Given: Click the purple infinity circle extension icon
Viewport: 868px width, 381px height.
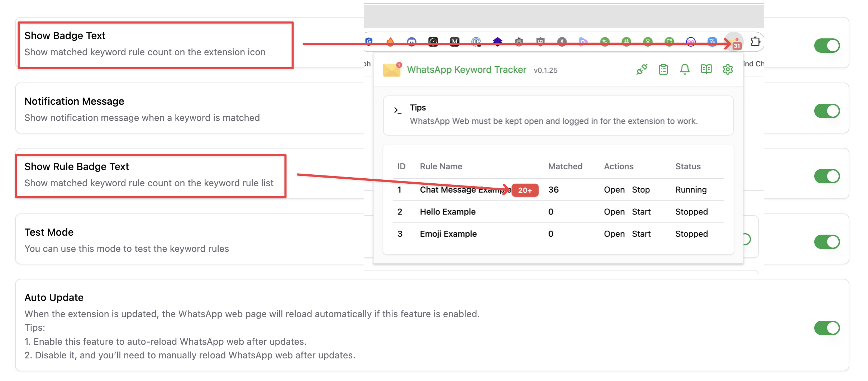Looking at the screenshot, I should coord(691,42).
